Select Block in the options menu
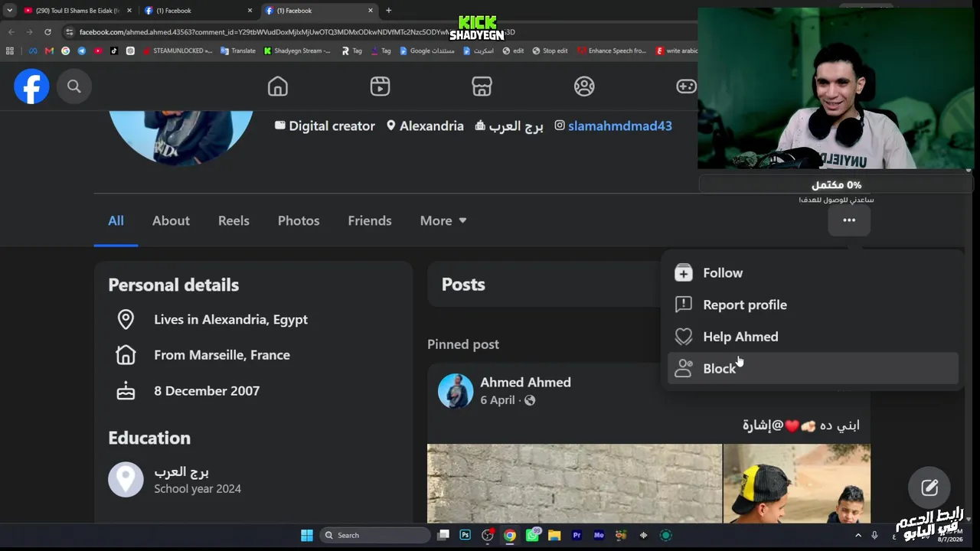Image resolution: width=980 pixels, height=551 pixels. point(813,368)
